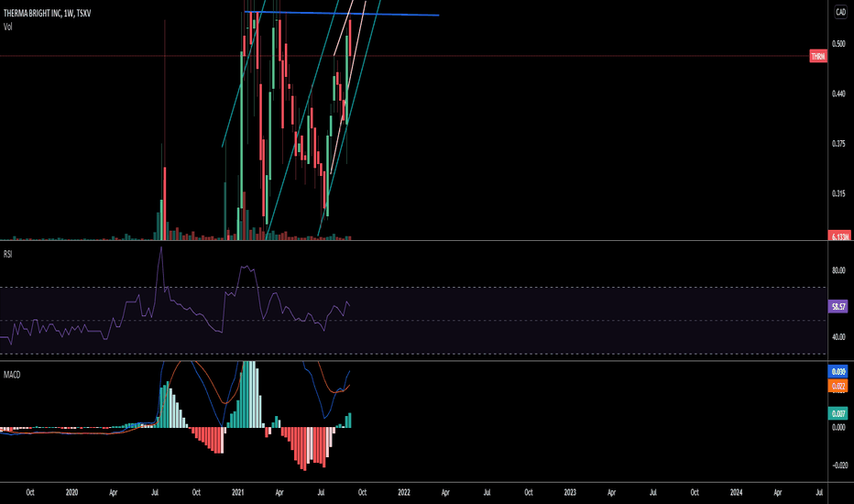The width and height of the screenshot is (854, 504).
Task: Open the CAD currency selector
Action: coord(840,12)
